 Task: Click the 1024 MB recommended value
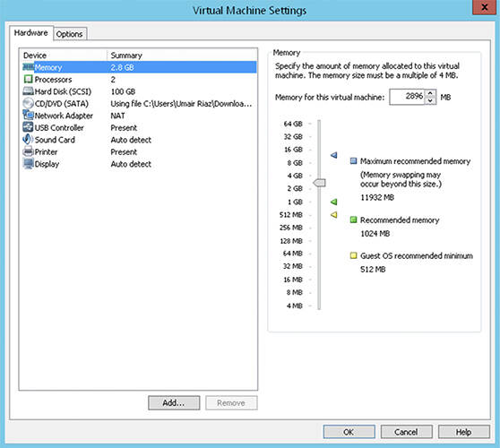tap(375, 233)
